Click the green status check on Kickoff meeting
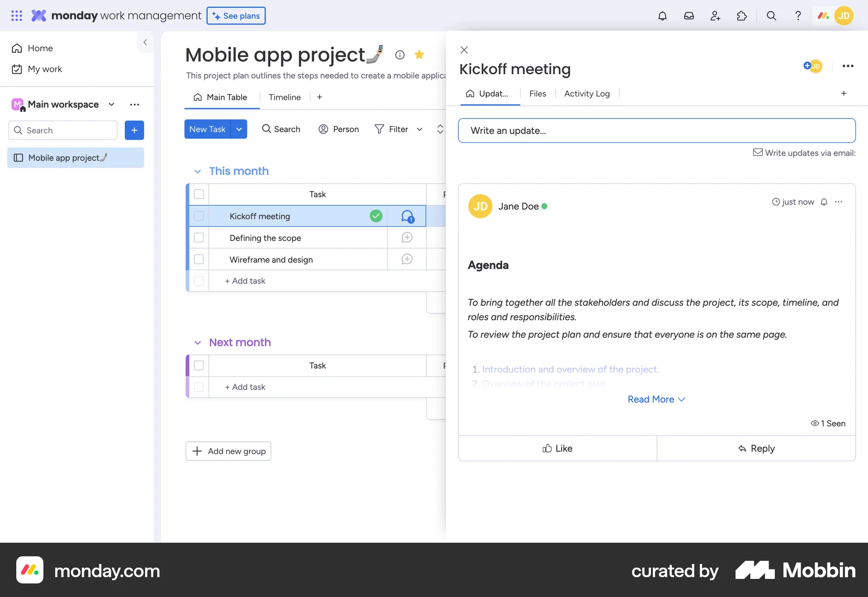Image resolution: width=868 pixels, height=597 pixels. click(x=376, y=216)
